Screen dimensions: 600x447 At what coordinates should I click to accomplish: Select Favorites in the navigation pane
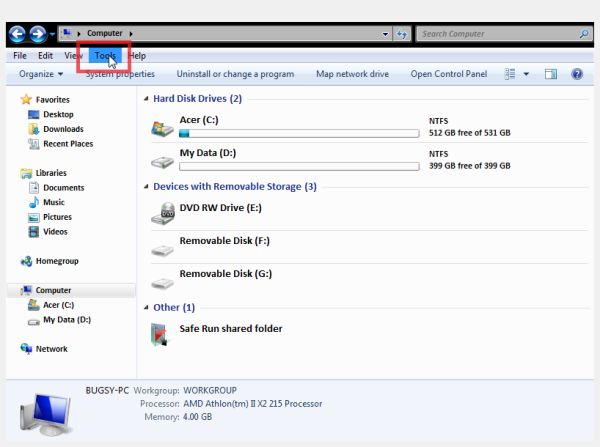click(53, 100)
